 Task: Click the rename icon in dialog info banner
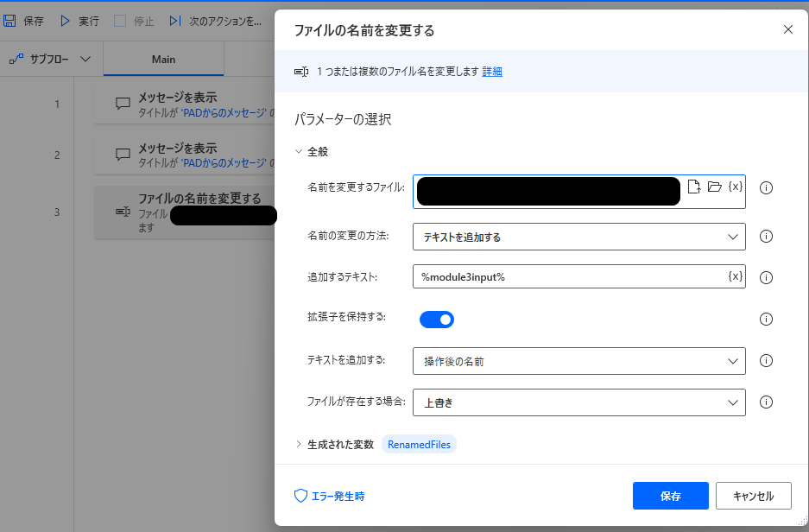(x=301, y=72)
